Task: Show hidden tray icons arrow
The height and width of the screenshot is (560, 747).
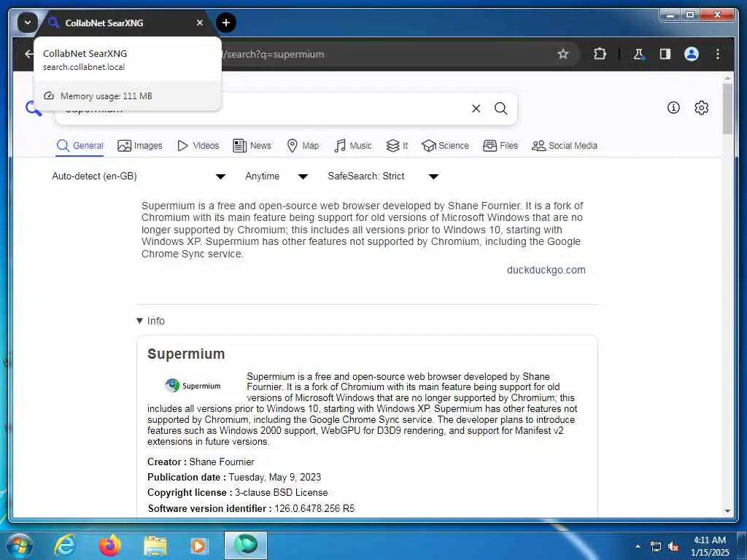Action: pyautogui.click(x=638, y=546)
